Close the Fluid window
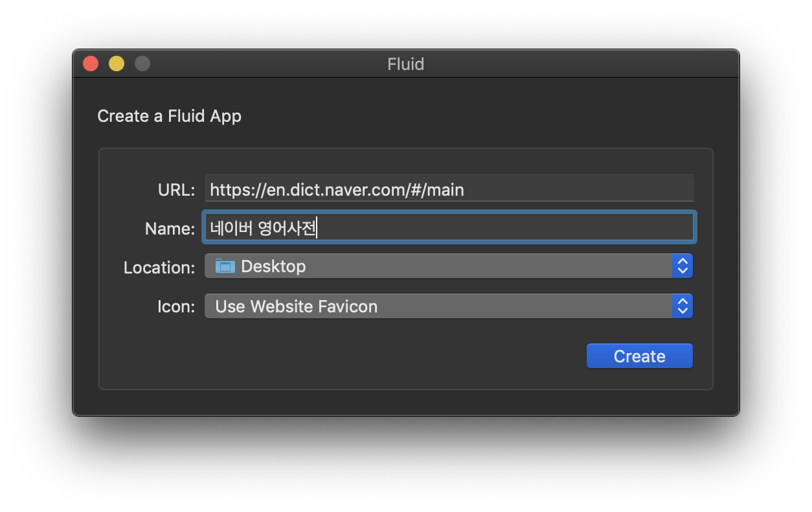The width and height of the screenshot is (812, 512). pos(91,64)
